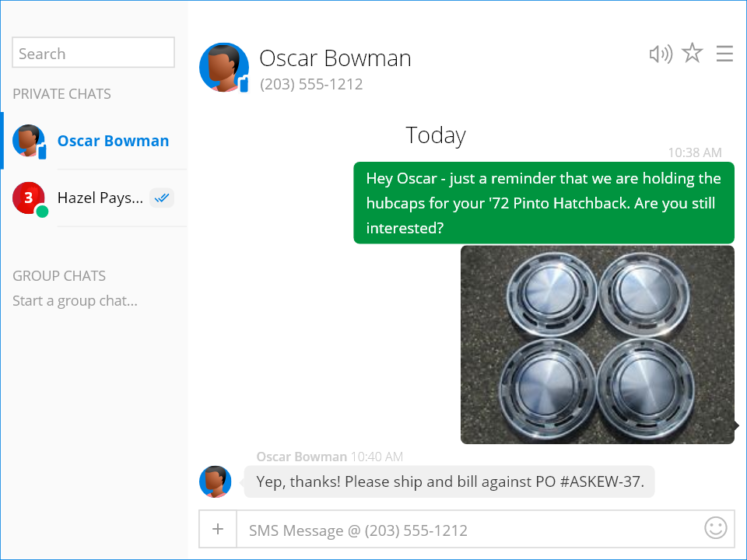Star Oscar Bowman as a favorite
The height and width of the screenshot is (560, 747).
tap(692, 54)
